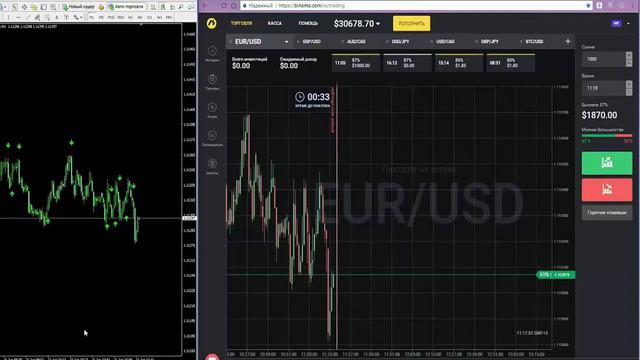Select the crosshair tool in MetaTrader
Image resolution: width=640 pixels, height=360 pixels.
(x=24, y=7)
